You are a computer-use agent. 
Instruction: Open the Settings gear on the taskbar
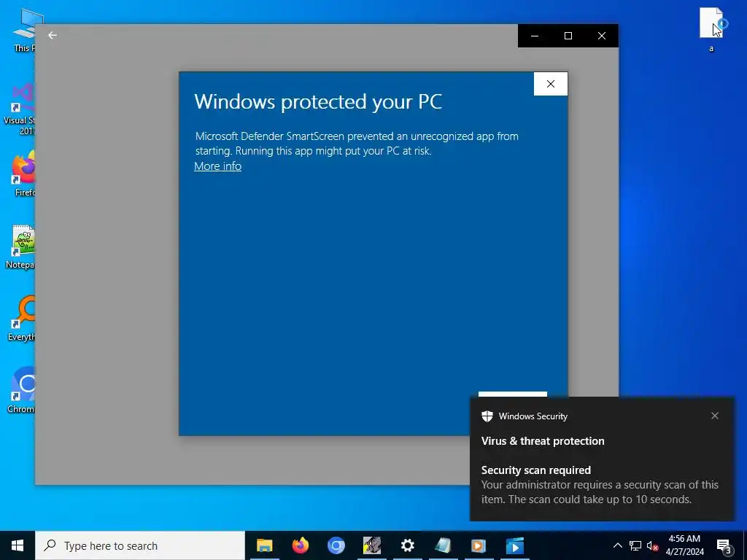click(x=407, y=545)
